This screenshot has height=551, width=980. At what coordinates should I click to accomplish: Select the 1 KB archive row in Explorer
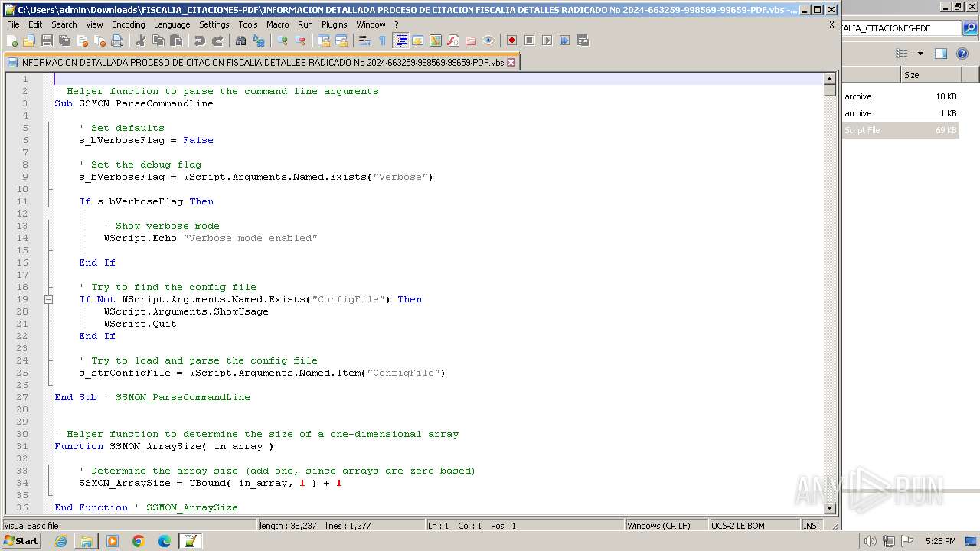(900, 113)
